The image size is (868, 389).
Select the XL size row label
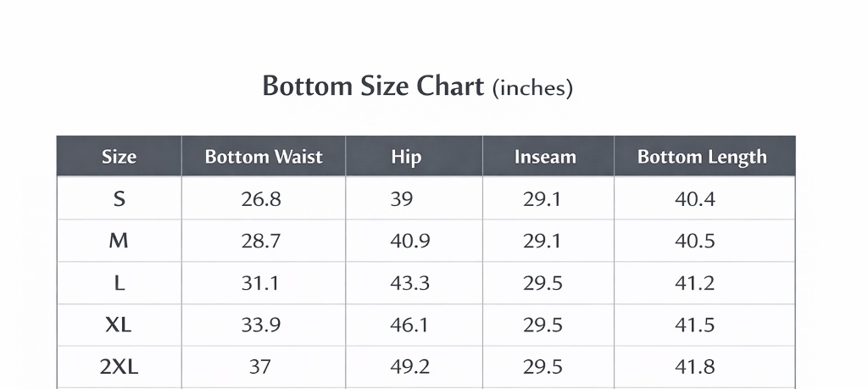[119, 325]
